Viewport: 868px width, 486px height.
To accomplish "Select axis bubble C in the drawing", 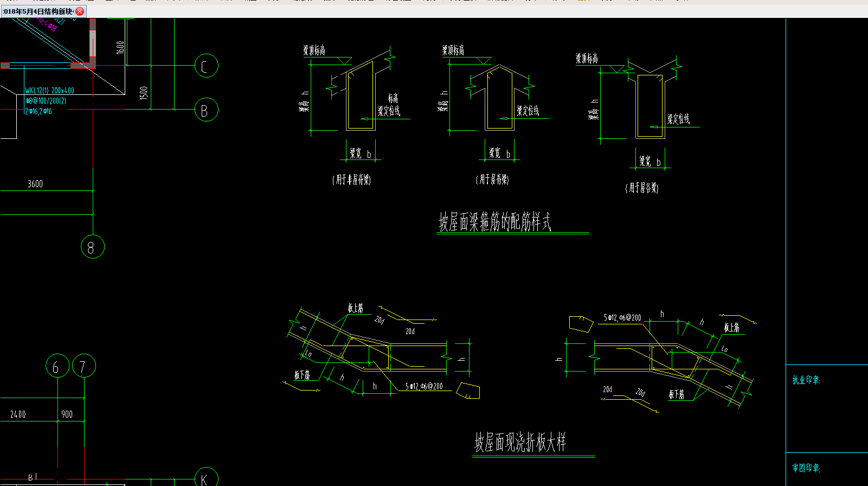I will (x=206, y=66).
